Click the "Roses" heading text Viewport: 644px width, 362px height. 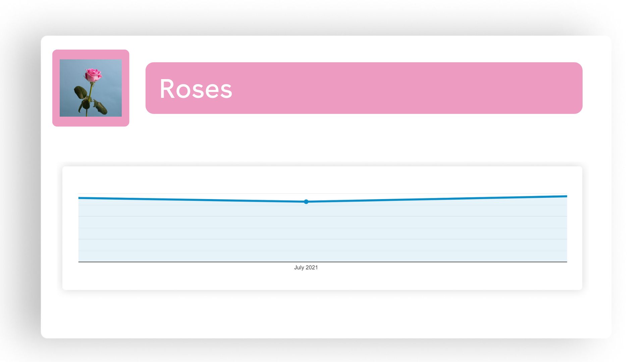(x=196, y=89)
